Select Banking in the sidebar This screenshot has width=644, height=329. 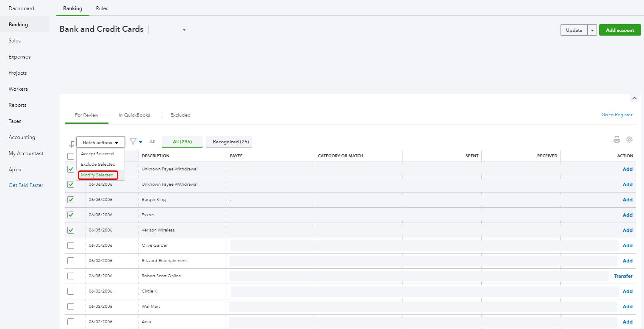coord(18,25)
